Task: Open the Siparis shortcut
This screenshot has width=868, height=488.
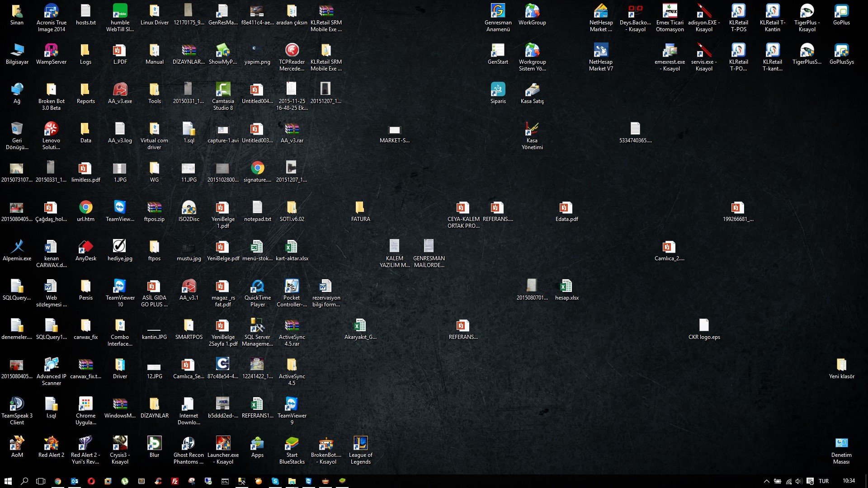Action: pos(498,93)
